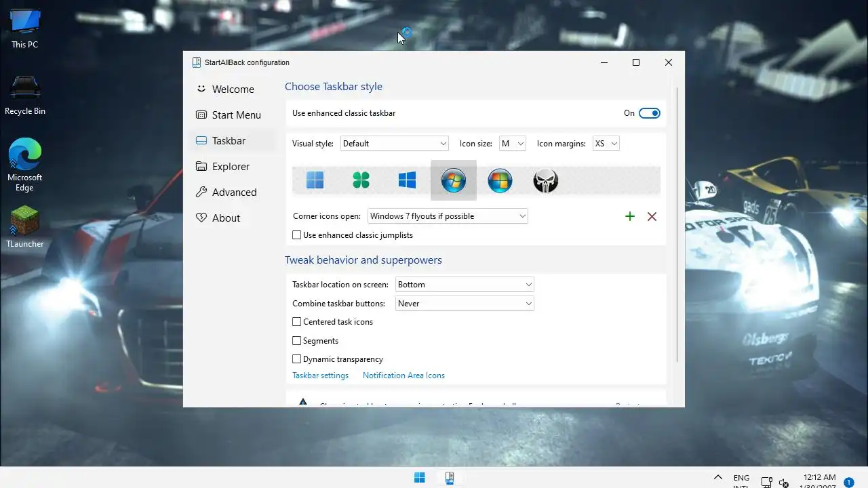Select Microsoft Edge desktop shortcut

click(25, 165)
